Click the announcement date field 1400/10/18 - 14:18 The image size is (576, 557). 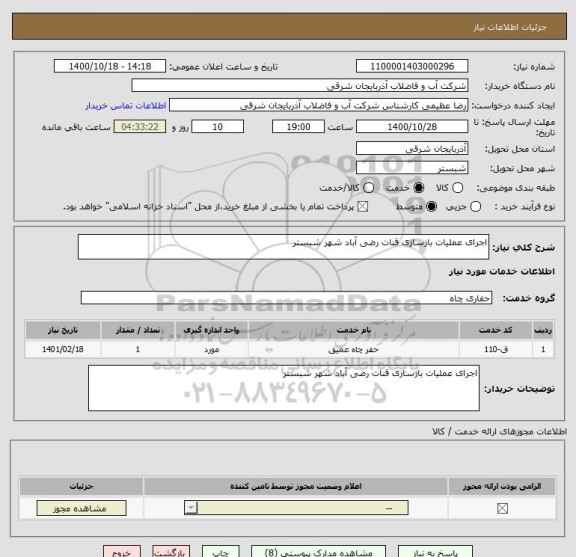point(110,66)
